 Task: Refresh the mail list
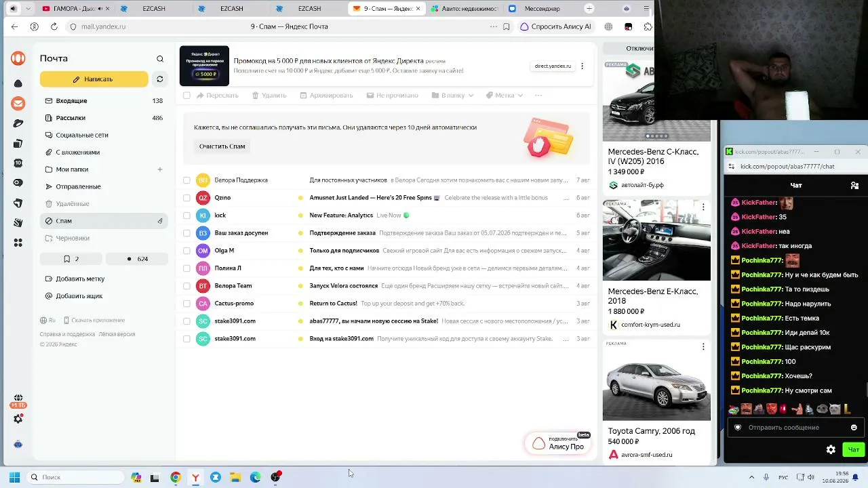160,79
